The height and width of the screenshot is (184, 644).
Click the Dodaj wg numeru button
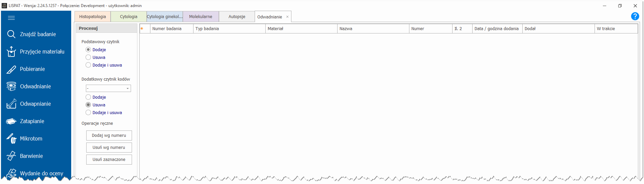(109, 135)
